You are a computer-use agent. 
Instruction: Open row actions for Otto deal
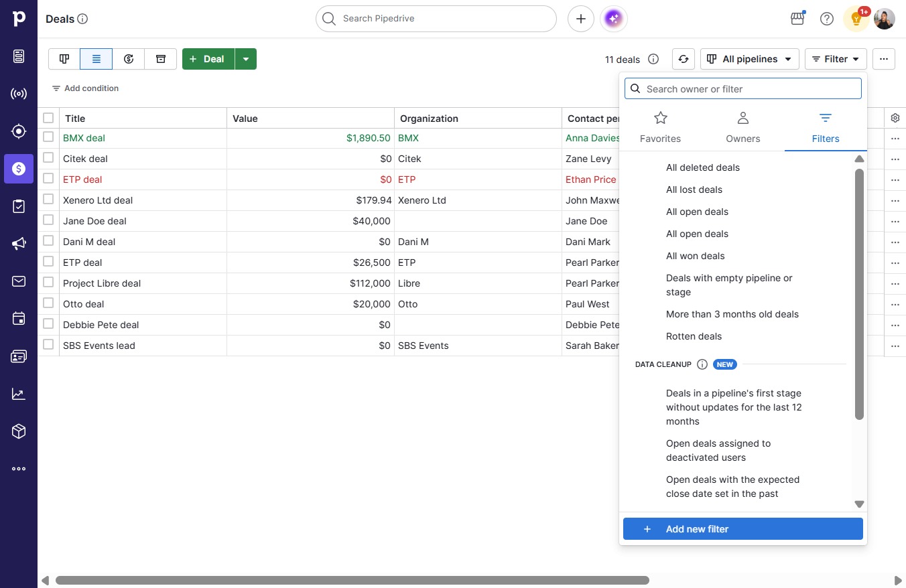895,305
